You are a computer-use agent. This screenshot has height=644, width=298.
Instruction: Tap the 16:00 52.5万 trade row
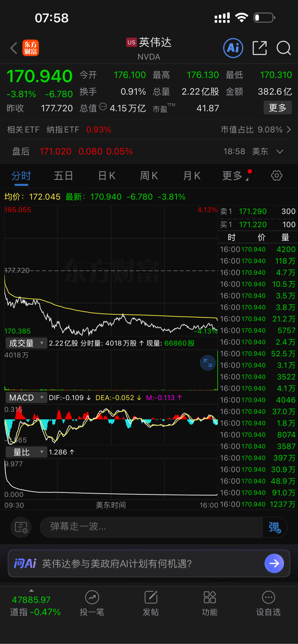point(258,354)
